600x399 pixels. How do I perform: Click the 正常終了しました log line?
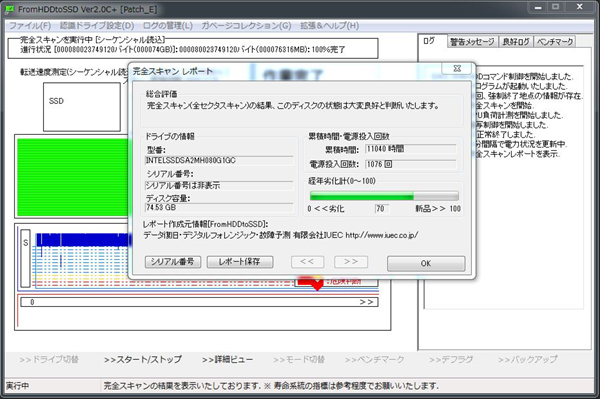pos(506,135)
